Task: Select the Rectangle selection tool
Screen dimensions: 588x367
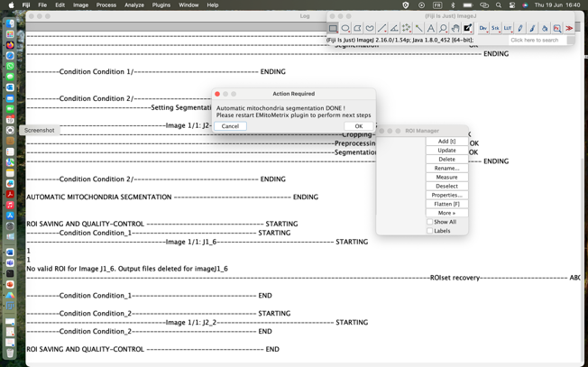Action: pyautogui.click(x=333, y=28)
